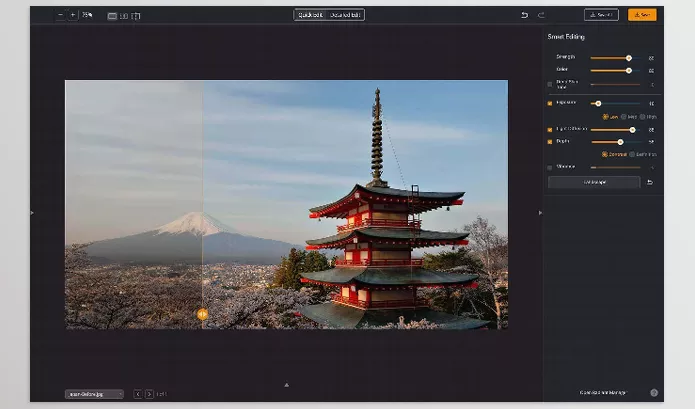
Task: Click the Strength slider handle
Action: 629,58
